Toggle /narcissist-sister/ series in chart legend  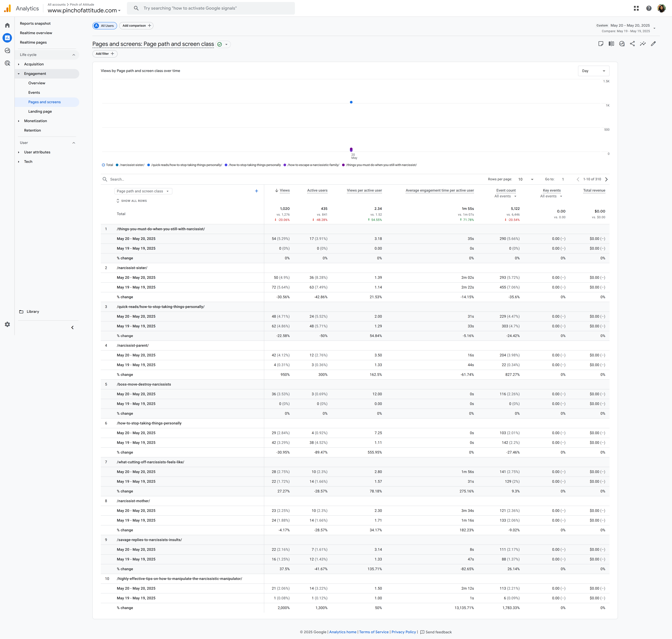point(132,165)
